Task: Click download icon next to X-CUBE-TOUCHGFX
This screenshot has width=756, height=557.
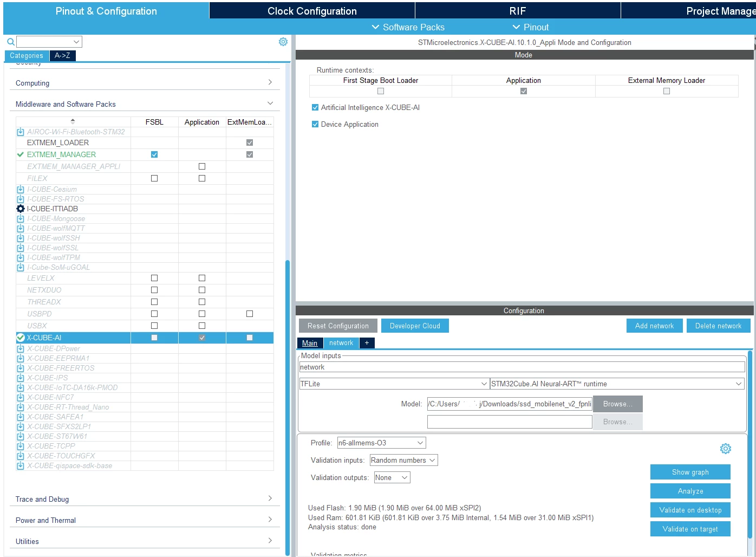Action: click(21, 456)
